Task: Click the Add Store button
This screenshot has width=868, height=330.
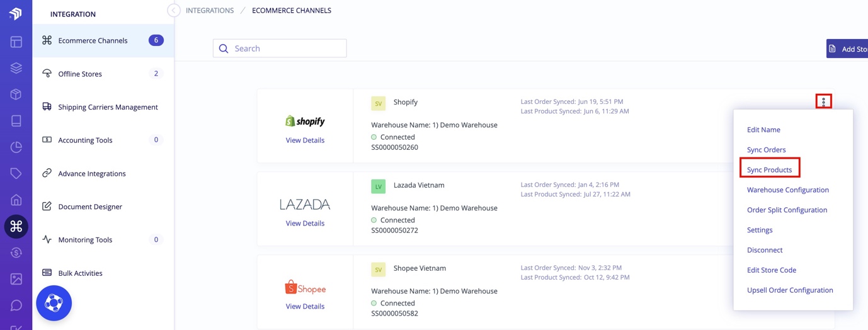Action: point(847,48)
